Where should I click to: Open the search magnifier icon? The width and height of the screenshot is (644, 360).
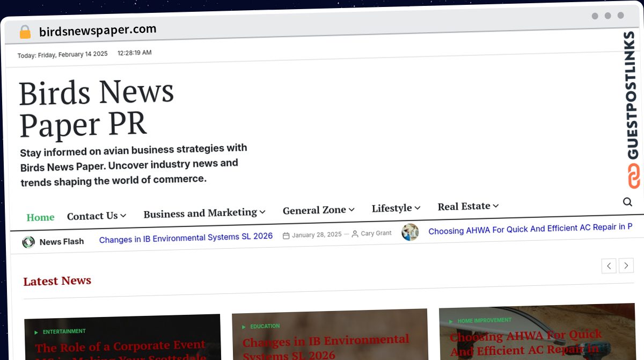(627, 202)
